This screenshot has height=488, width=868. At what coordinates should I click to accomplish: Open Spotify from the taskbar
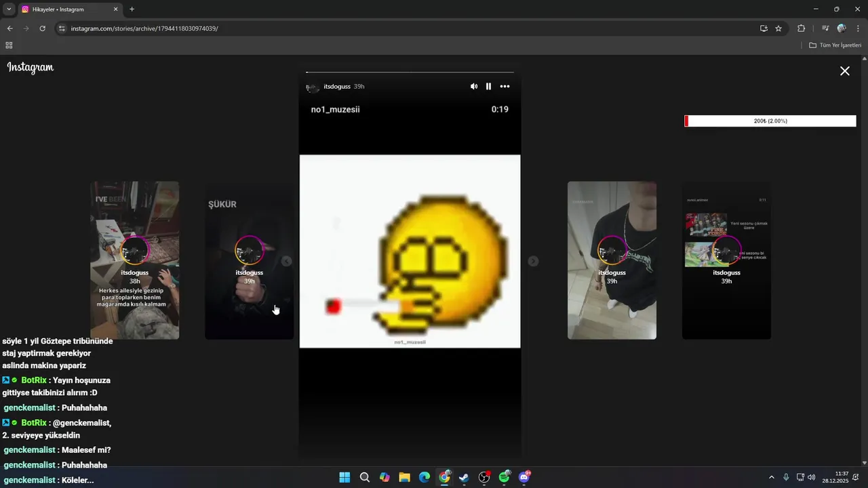505,477
